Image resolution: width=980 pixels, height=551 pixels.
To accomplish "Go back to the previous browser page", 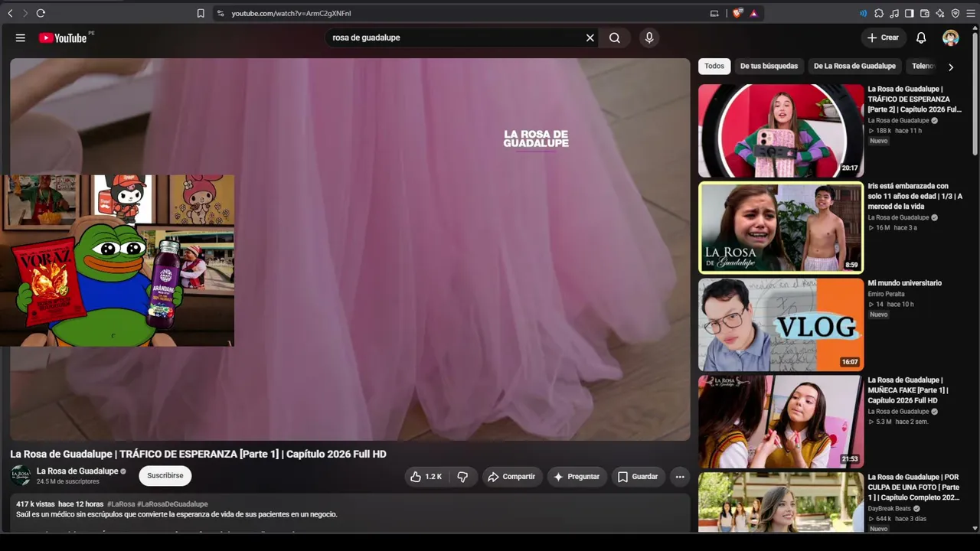I will pyautogui.click(x=10, y=13).
